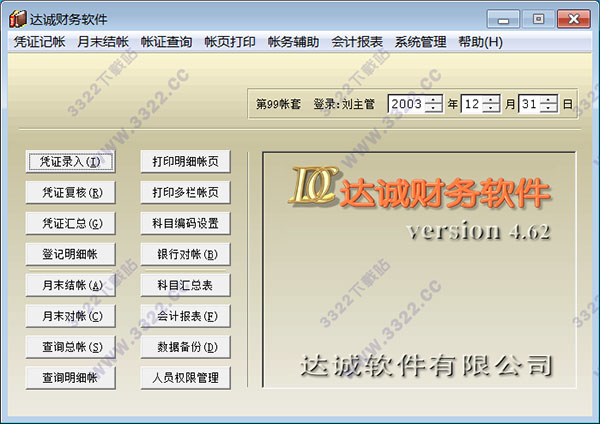
Task: Click the year field showing 2003
Action: pyautogui.click(x=406, y=104)
